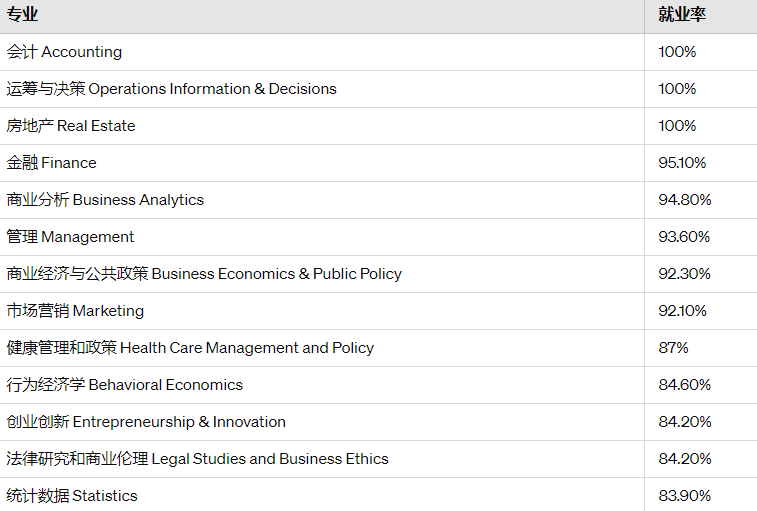Select the 金融 Finance row text

click(52, 163)
